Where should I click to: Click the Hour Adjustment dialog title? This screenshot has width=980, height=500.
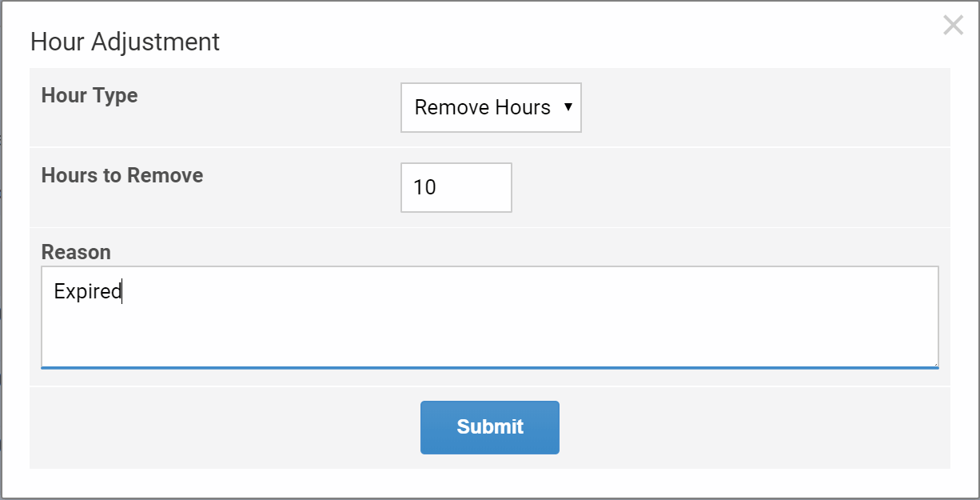tap(125, 42)
